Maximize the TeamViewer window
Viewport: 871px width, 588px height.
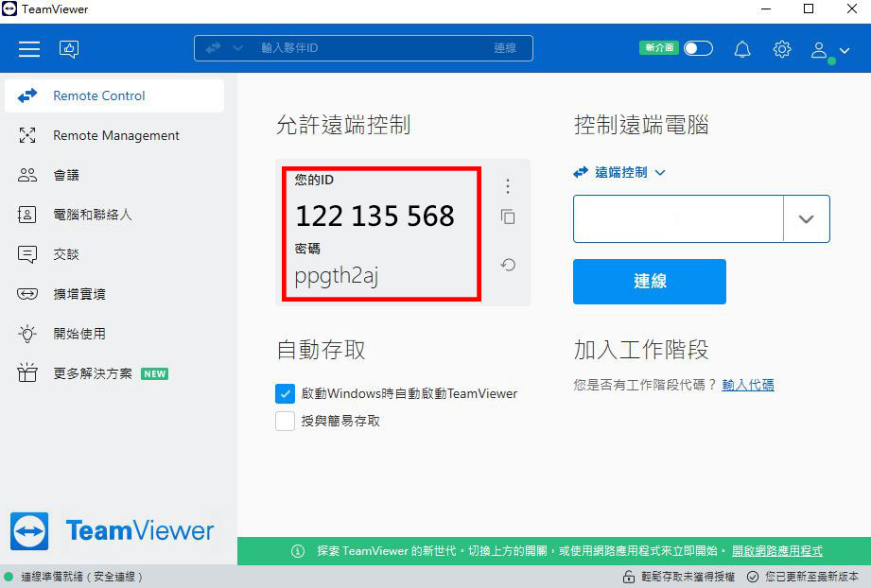(x=809, y=9)
